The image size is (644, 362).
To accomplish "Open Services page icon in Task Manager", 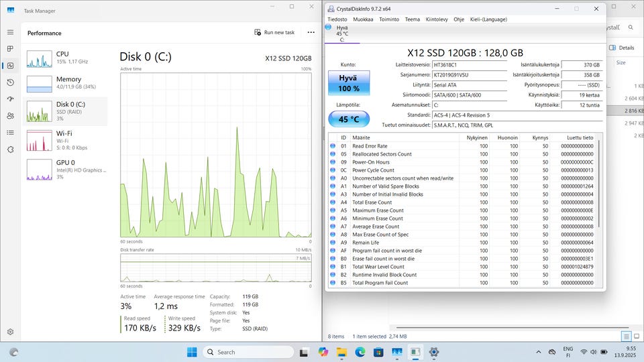I will pyautogui.click(x=10, y=149).
